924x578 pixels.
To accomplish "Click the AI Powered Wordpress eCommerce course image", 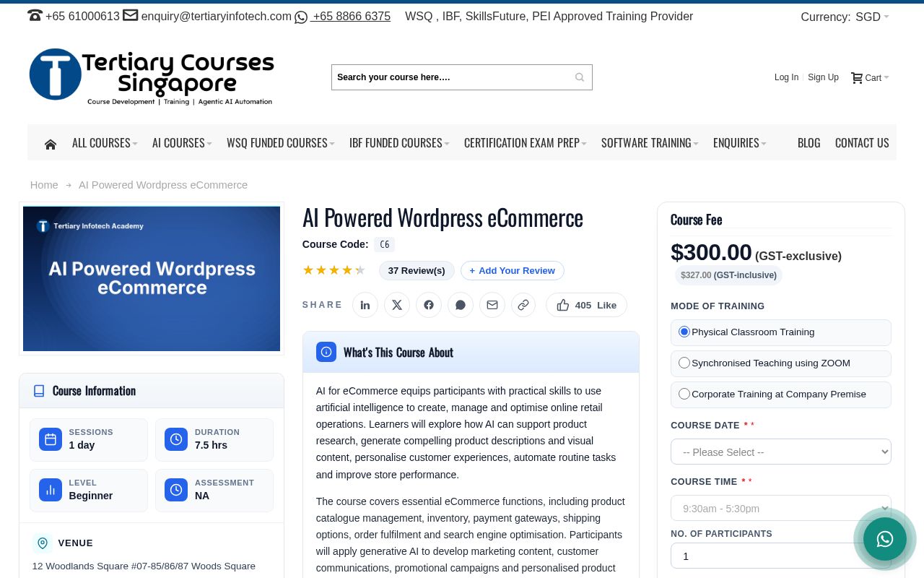I will (152, 279).
